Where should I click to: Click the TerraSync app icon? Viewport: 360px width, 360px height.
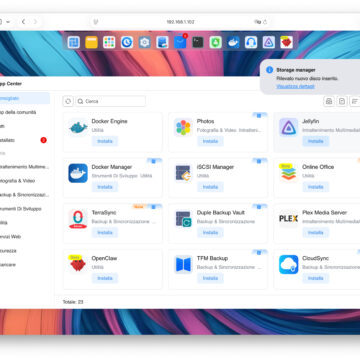(78, 219)
